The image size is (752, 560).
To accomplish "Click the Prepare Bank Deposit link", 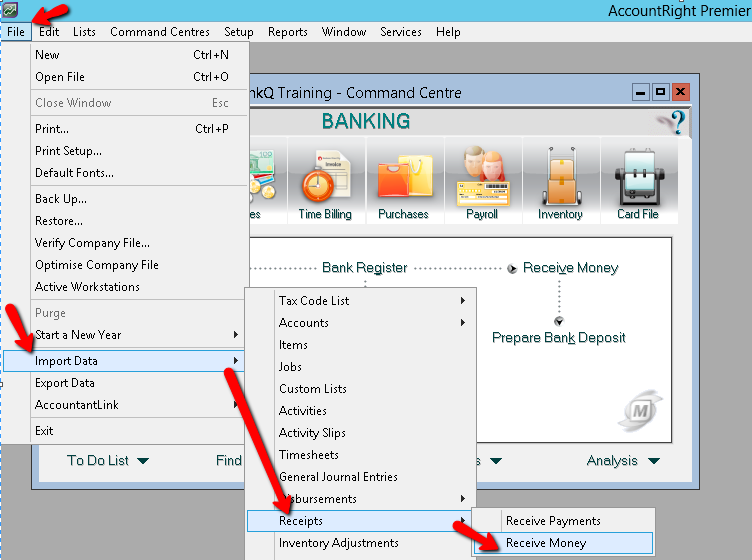I will coord(559,338).
